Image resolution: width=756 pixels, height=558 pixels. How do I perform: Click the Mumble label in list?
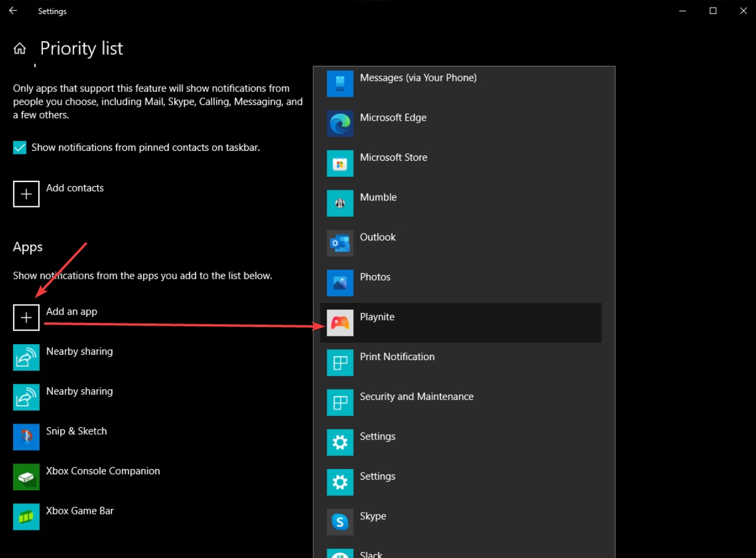tap(379, 197)
